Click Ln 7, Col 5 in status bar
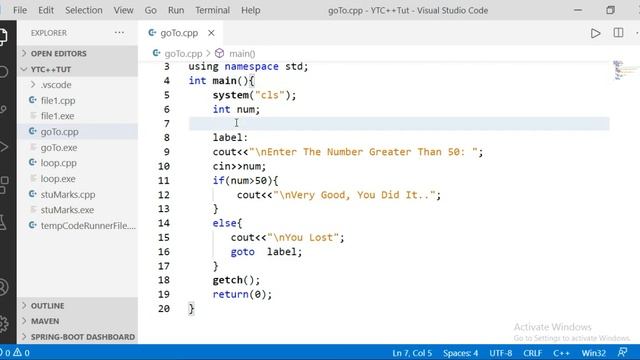Screen dimensions: 640x360 pos(412,353)
